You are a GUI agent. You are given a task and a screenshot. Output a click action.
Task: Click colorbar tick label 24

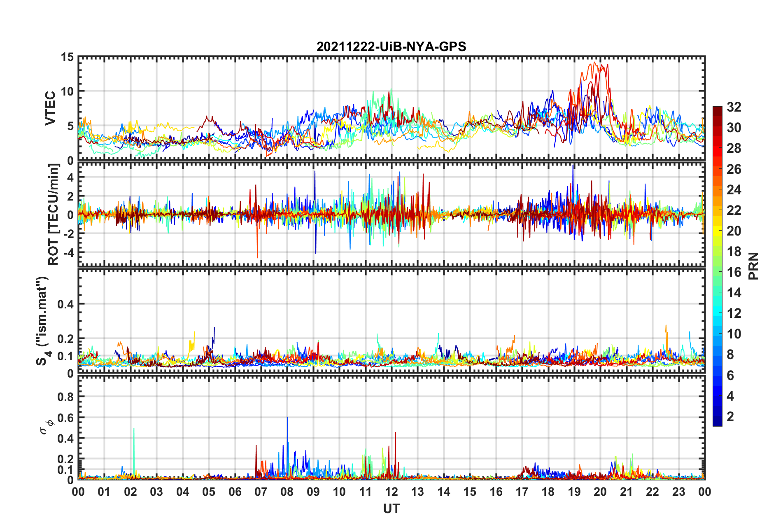coord(734,189)
